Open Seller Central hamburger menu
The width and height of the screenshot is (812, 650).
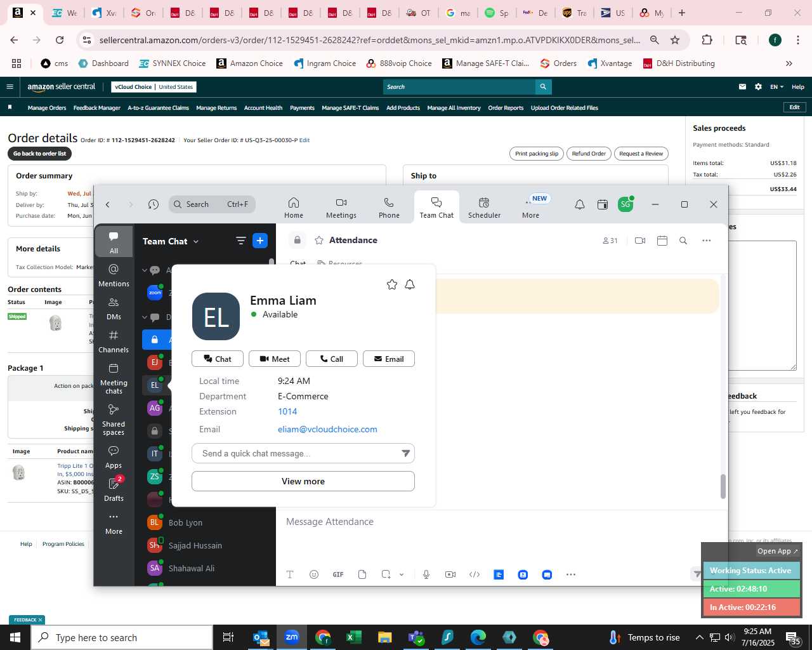10,87
